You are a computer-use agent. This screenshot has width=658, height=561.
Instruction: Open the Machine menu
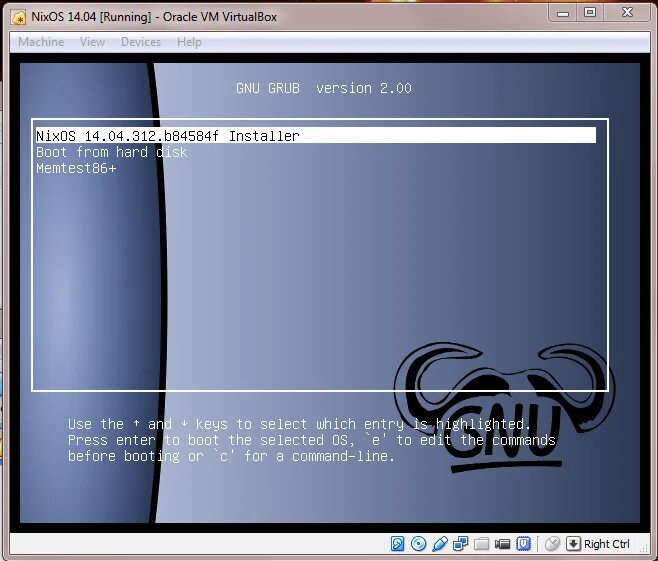[x=41, y=42]
